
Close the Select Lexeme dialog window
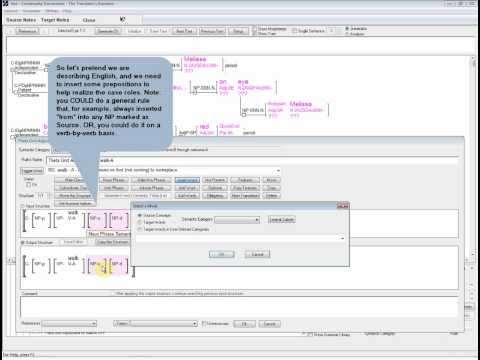(343, 206)
